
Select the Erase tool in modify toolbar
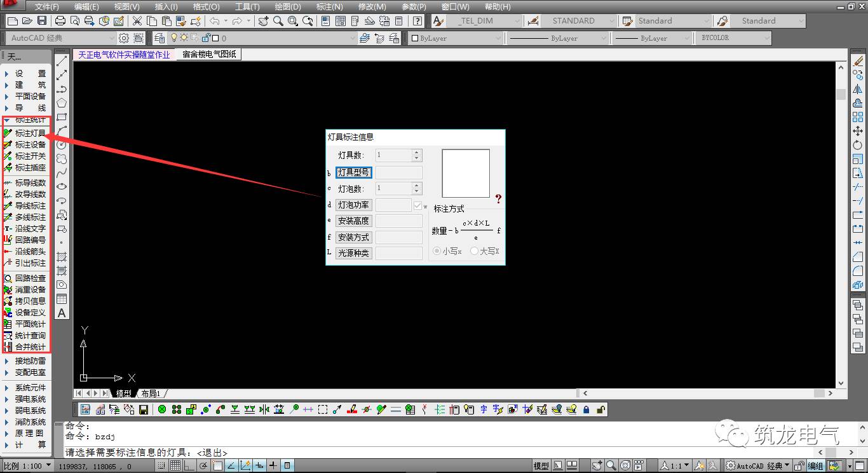click(858, 62)
